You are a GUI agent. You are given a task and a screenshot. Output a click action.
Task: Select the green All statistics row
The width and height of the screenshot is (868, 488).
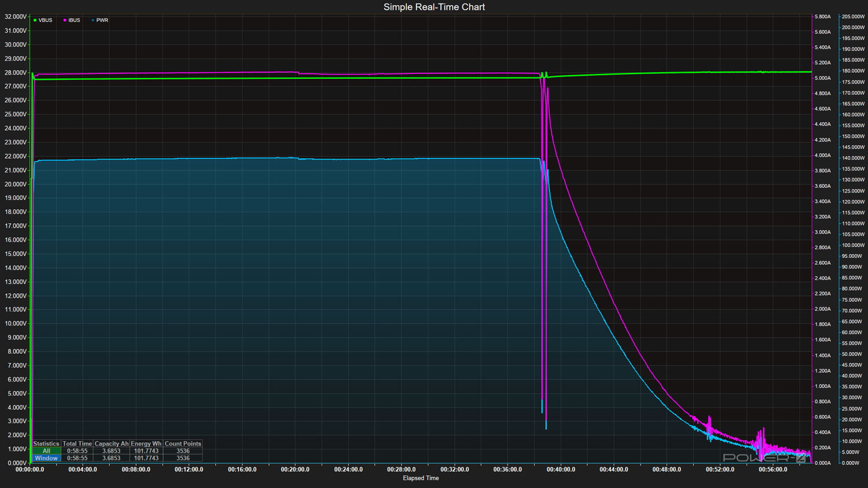pos(46,451)
